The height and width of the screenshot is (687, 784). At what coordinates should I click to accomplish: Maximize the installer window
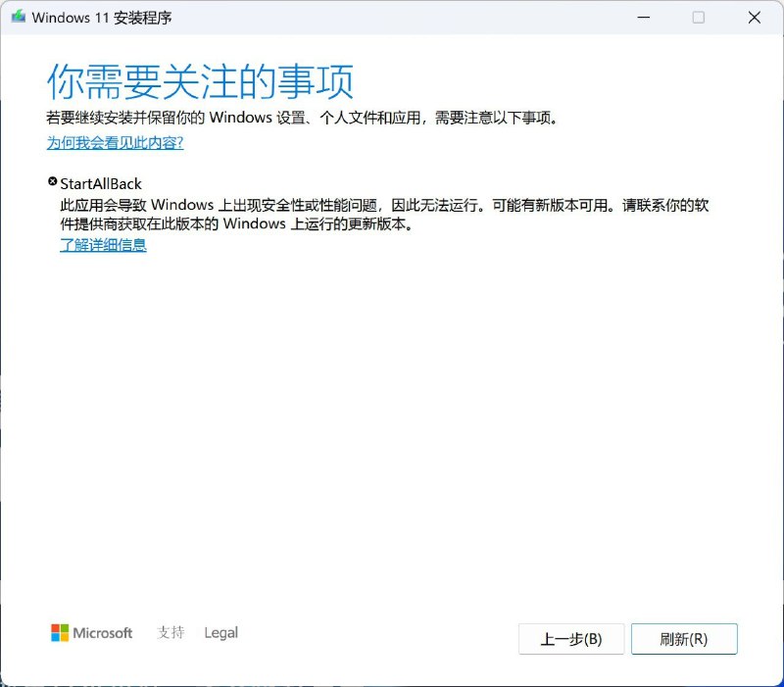[698, 17]
